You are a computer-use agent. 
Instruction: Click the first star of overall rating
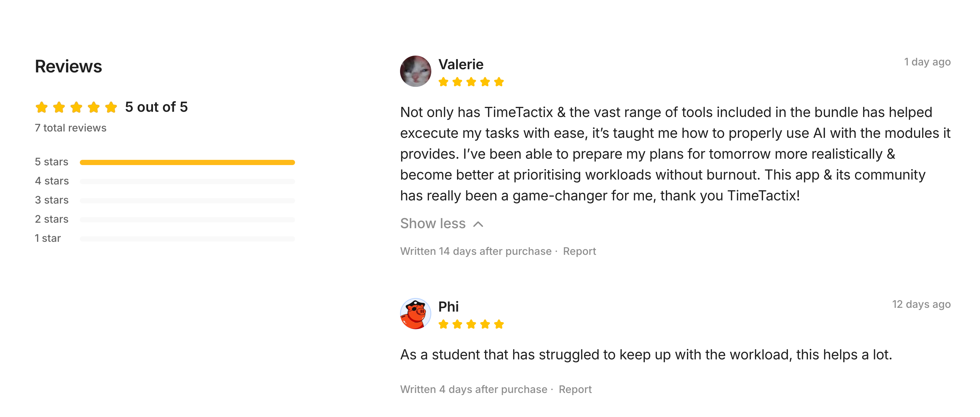click(x=42, y=107)
